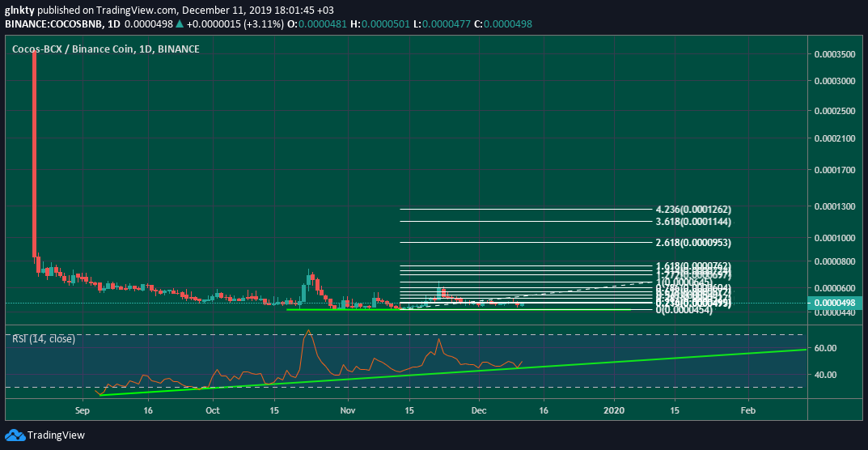Screen dimensions: 868x450
Task: Click the 2.618(0.0000953) Fibonacci level label
Action: 693,243
